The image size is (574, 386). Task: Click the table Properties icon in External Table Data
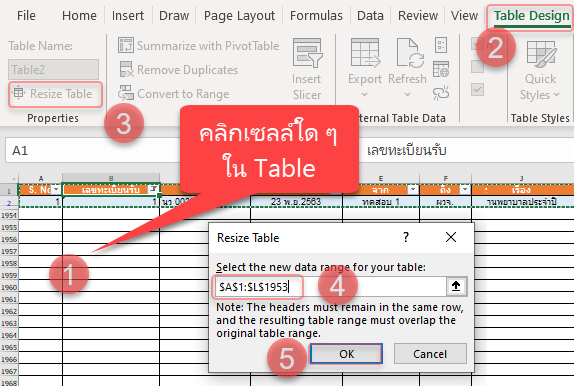pyautogui.click(x=441, y=45)
